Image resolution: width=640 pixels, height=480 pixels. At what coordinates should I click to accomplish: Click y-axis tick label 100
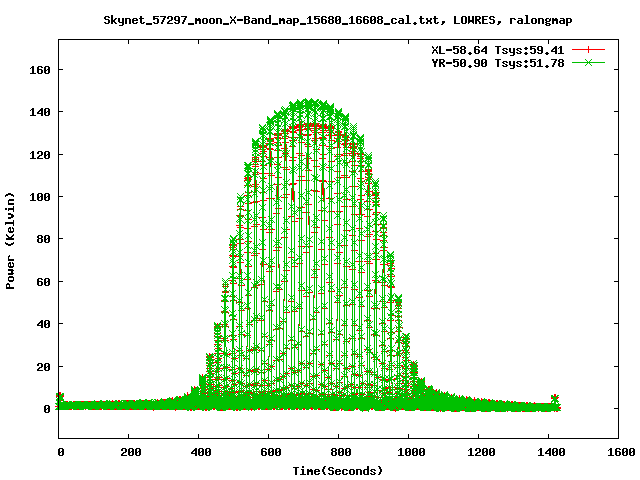(40, 197)
